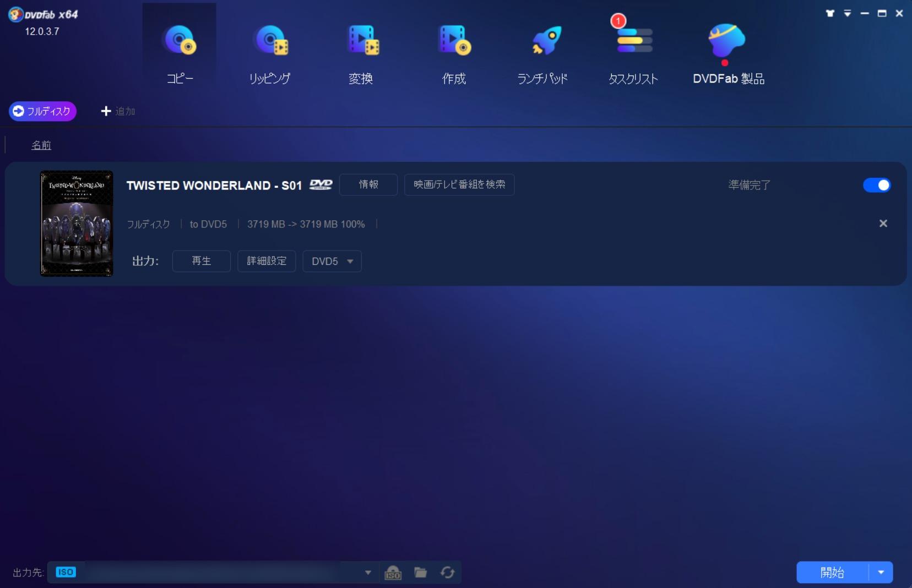912x588 pixels.
Task: Open the タスクリスト task list
Action: (x=633, y=54)
